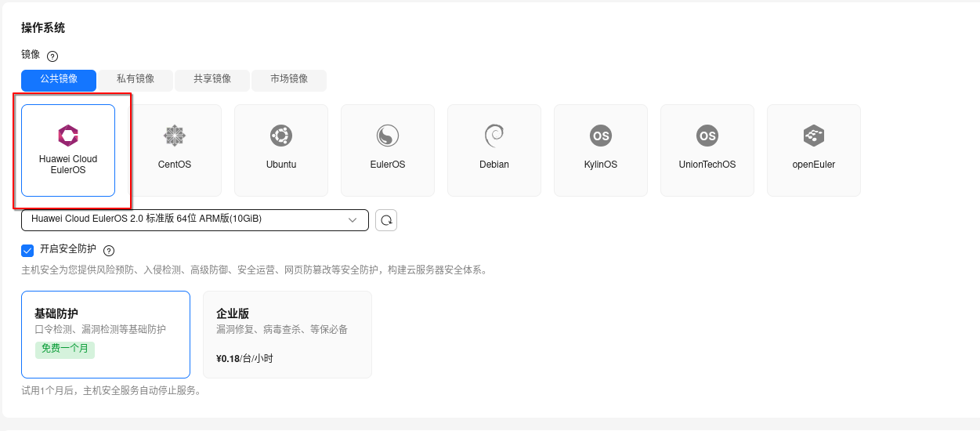980x431 pixels.
Task: Click the 免费一个月 green badge
Action: (x=64, y=350)
